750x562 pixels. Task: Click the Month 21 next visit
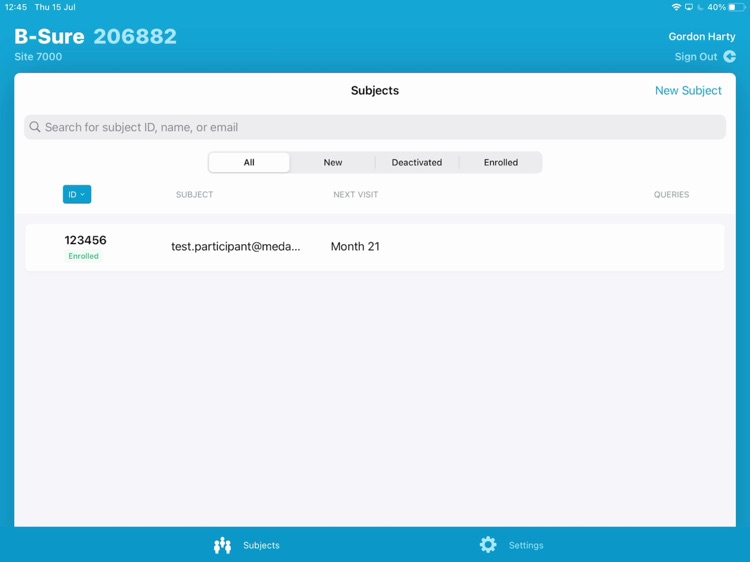pos(355,246)
